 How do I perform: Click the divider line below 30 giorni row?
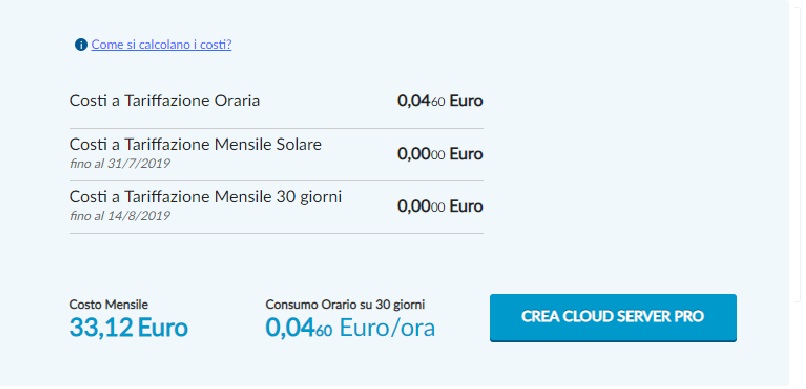(277, 234)
